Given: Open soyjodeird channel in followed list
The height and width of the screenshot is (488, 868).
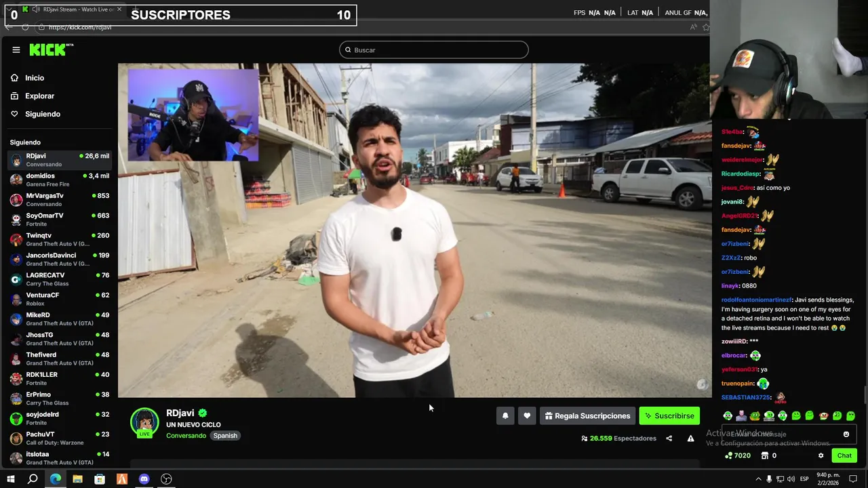Looking at the screenshot, I should pos(60,418).
